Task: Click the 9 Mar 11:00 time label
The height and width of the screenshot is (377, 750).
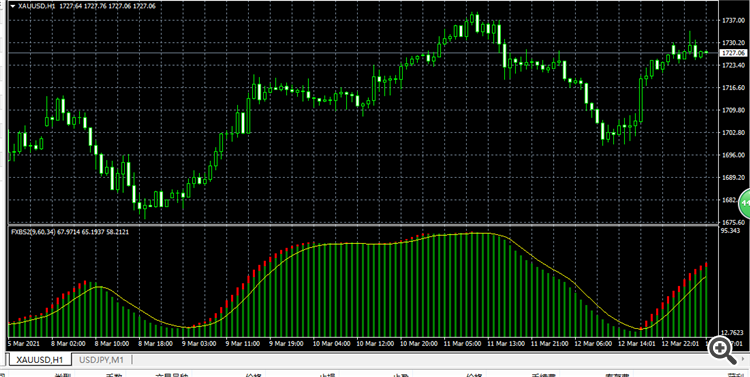Action: coord(242,344)
